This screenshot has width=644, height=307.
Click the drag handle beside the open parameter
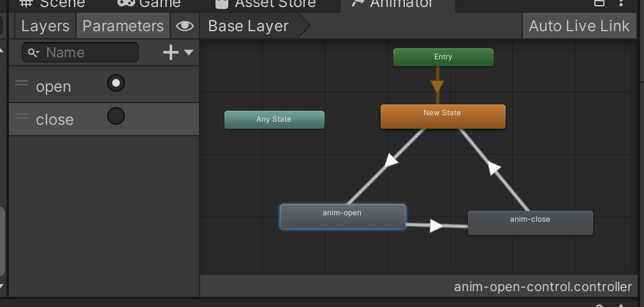point(22,83)
